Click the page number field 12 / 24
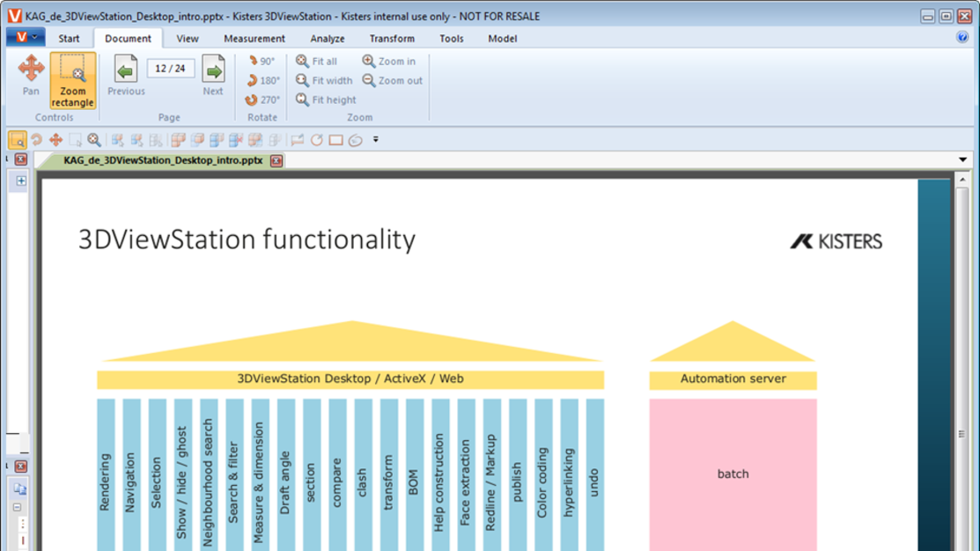 171,68
